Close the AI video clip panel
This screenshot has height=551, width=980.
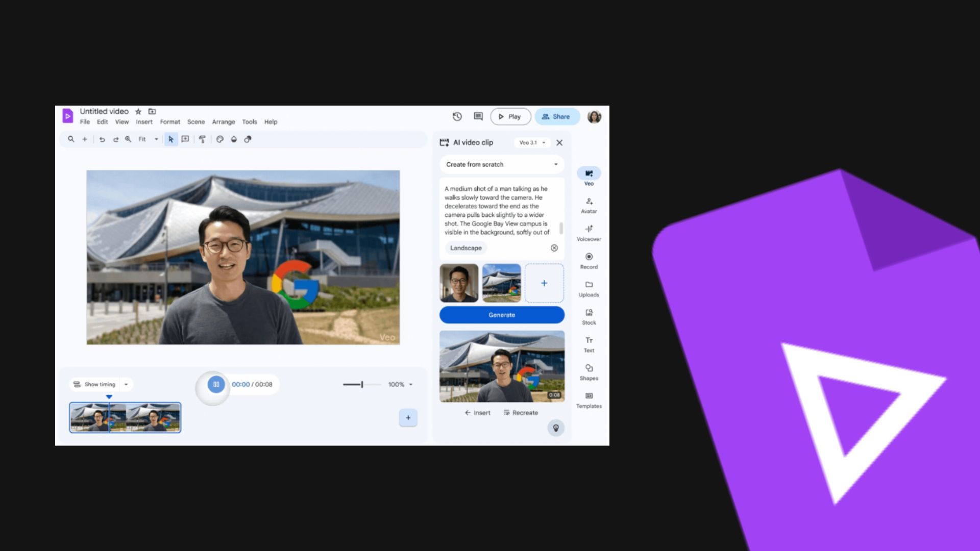tap(559, 143)
